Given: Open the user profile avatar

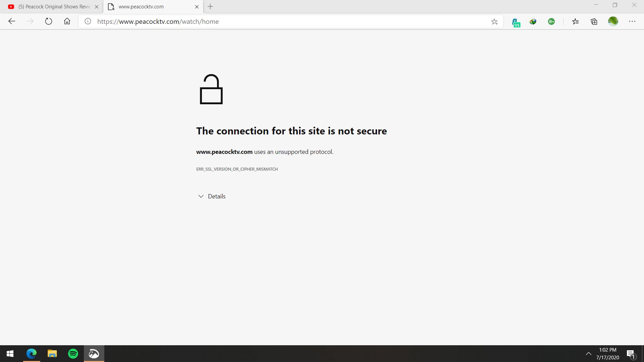Looking at the screenshot, I should pyautogui.click(x=613, y=21).
